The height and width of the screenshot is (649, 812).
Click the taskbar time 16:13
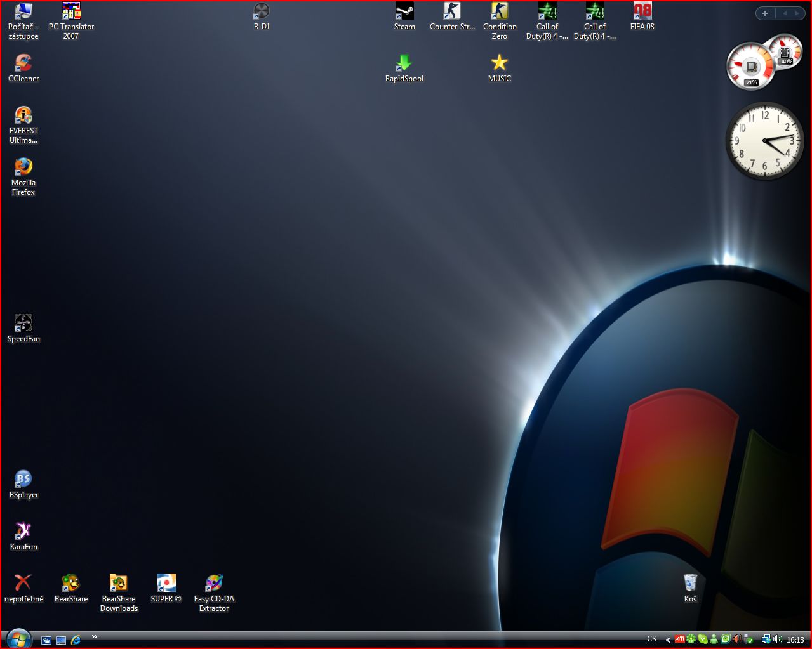pos(795,639)
